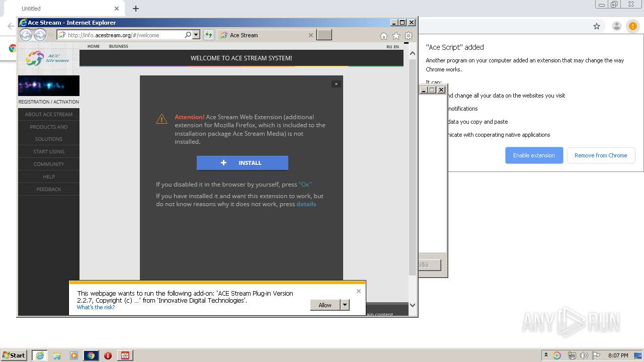Click the details link in dialog
The width and height of the screenshot is (644, 362).
click(306, 204)
